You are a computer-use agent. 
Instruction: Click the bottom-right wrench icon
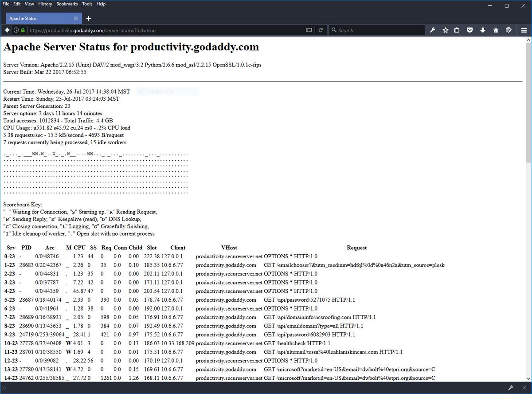(511, 387)
